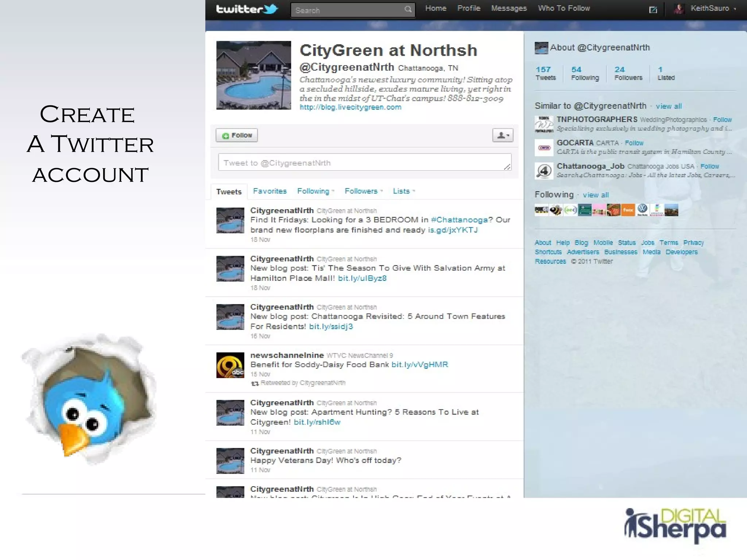Open the bit.ly/rshI6w link
Screen dimensions: 747x560
point(317,422)
